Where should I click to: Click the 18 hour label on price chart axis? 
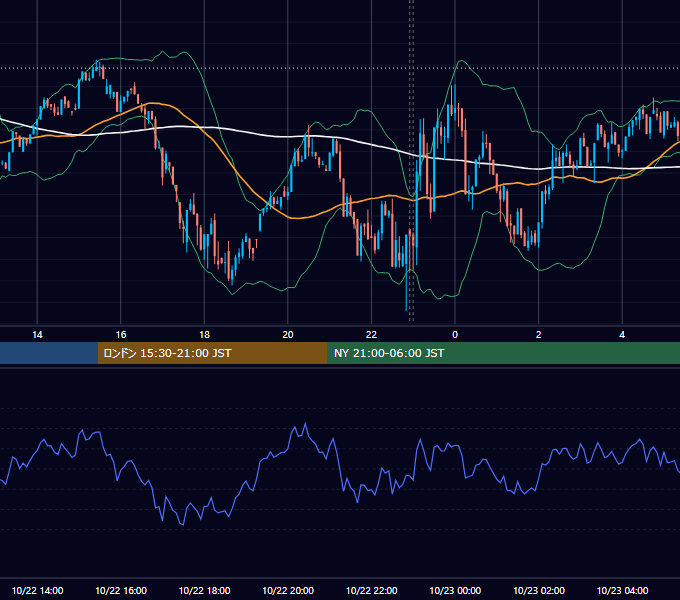(204, 335)
